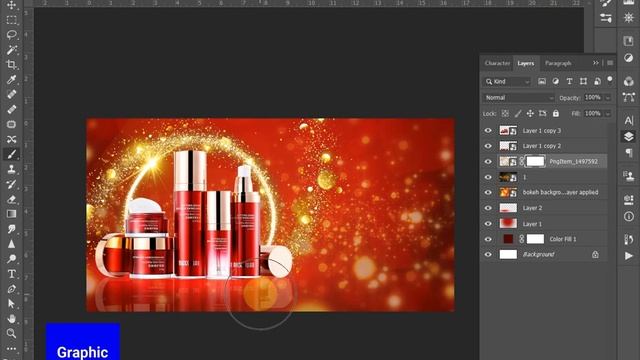The height and width of the screenshot is (360, 640).
Task: Select the PngItem_1497592 layer mask thumbnail
Action: tap(535, 162)
